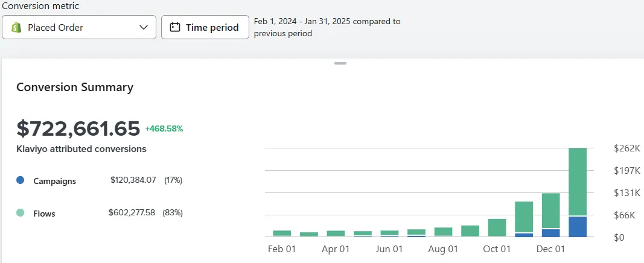644x263 pixels.
Task: Click the Campaigns $120,384.07 amount
Action: (x=133, y=180)
